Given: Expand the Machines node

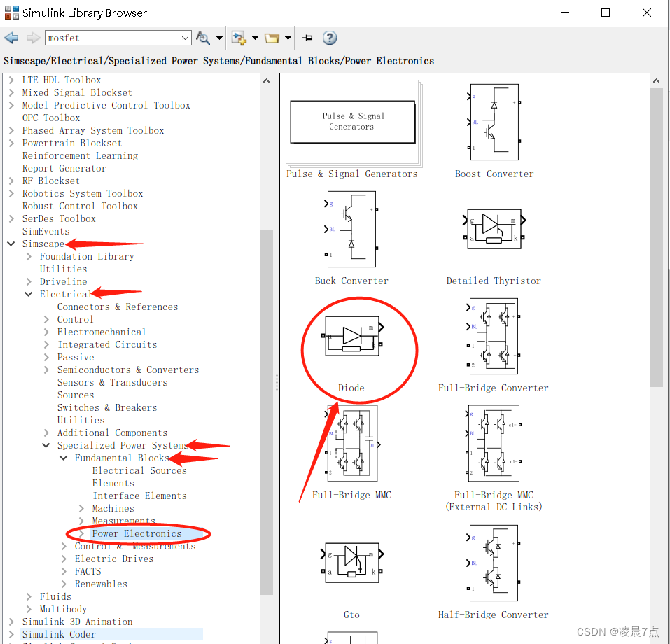Looking at the screenshot, I should click(81, 508).
